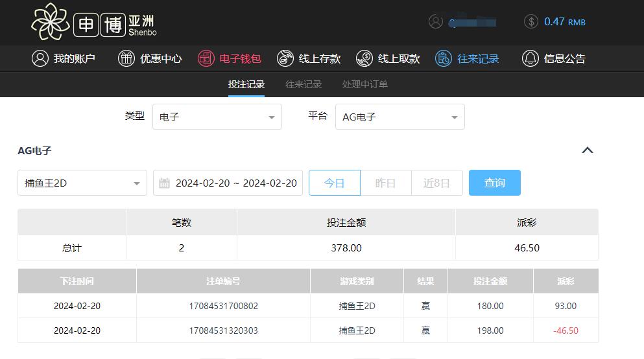Click the 93.00 payout value
The height and width of the screenshot is (359, 644).
pyautogui.click(x=566, y=306)
